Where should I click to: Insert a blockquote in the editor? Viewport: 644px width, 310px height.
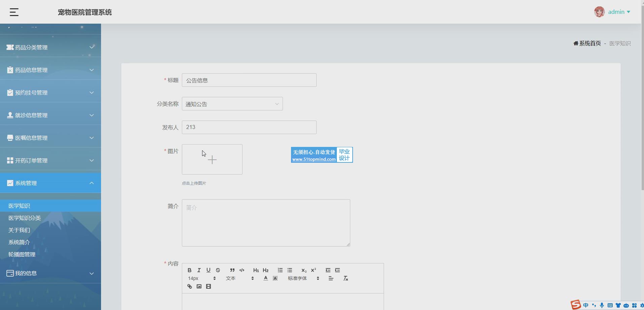(x=232, y=270)
